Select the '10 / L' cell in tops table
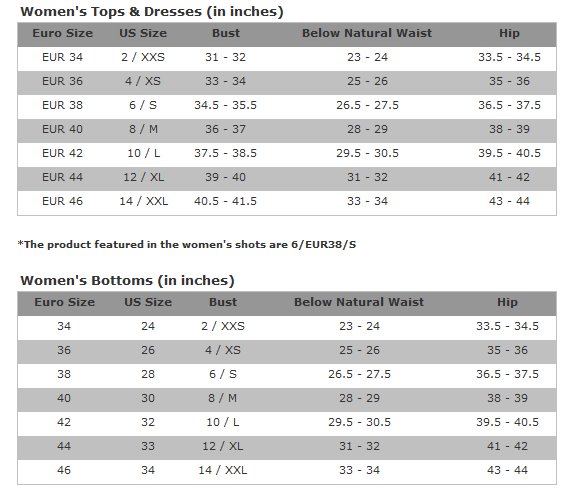 point(144,153)
